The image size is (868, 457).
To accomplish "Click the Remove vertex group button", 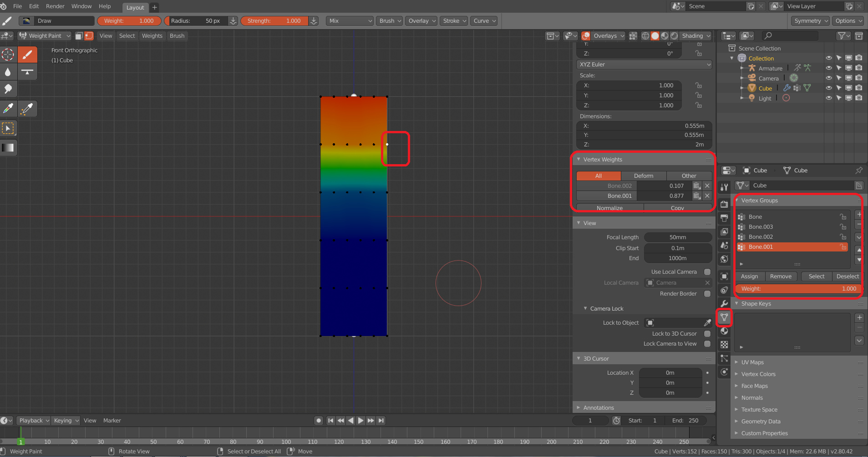I will pyautogui.click(x=781, y=276).
